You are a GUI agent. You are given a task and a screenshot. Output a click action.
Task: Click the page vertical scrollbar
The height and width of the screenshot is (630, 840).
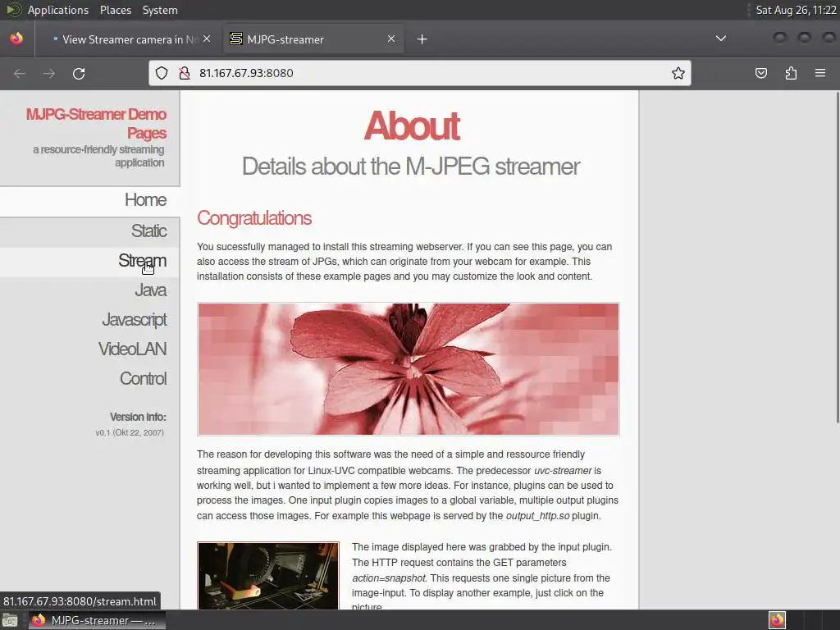(x=838, y=257)
